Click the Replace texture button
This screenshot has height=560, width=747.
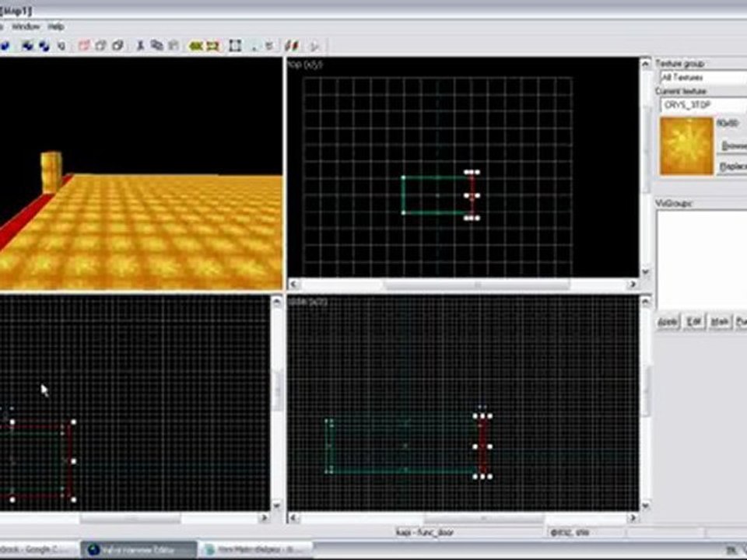(x=733, y=166)
